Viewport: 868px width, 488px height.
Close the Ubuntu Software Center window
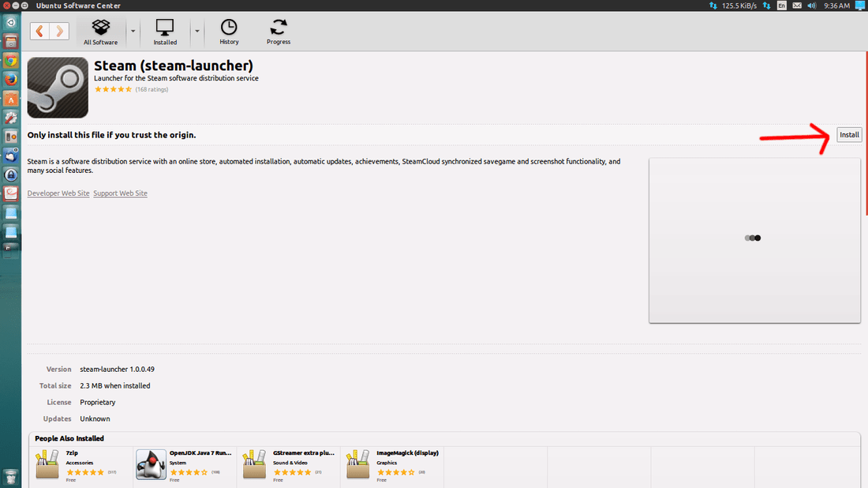click(6, 6)
